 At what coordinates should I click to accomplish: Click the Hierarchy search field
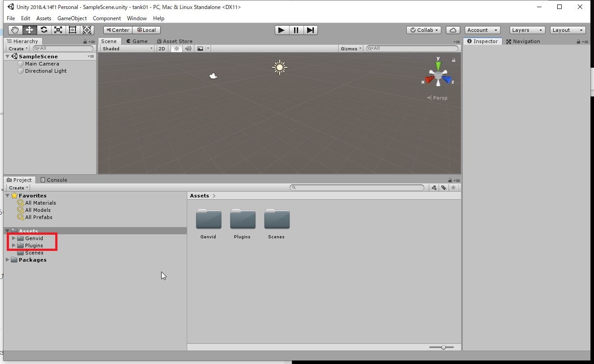63,48
